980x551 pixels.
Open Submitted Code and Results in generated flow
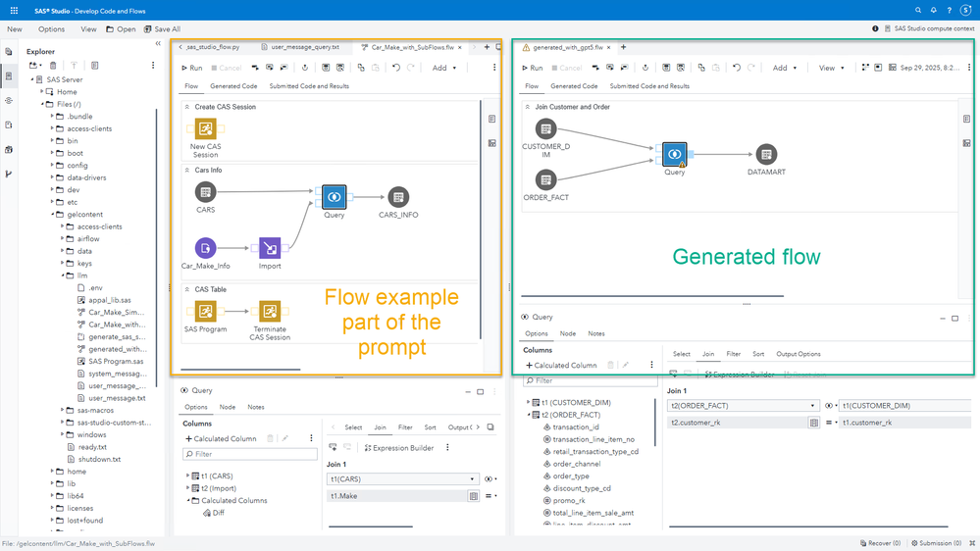tap(649, 86)
